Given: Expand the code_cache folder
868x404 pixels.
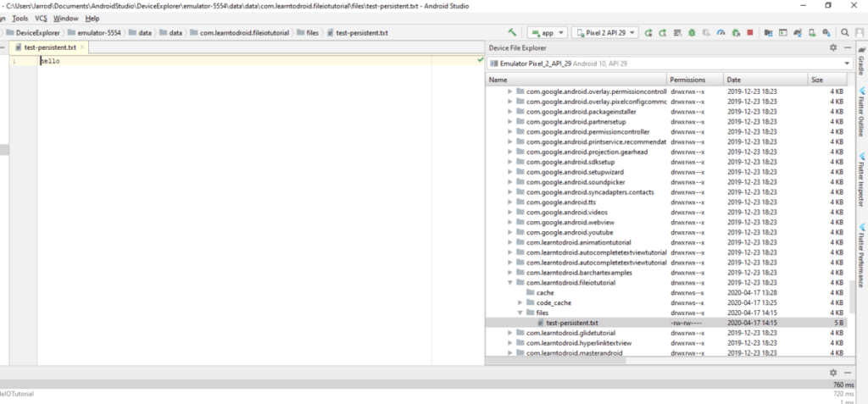Looking at the screenshot, I should coord(520,302).
